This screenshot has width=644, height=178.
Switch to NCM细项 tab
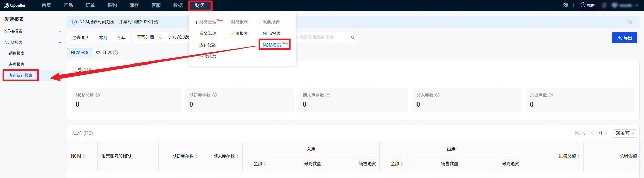[80, 53]
